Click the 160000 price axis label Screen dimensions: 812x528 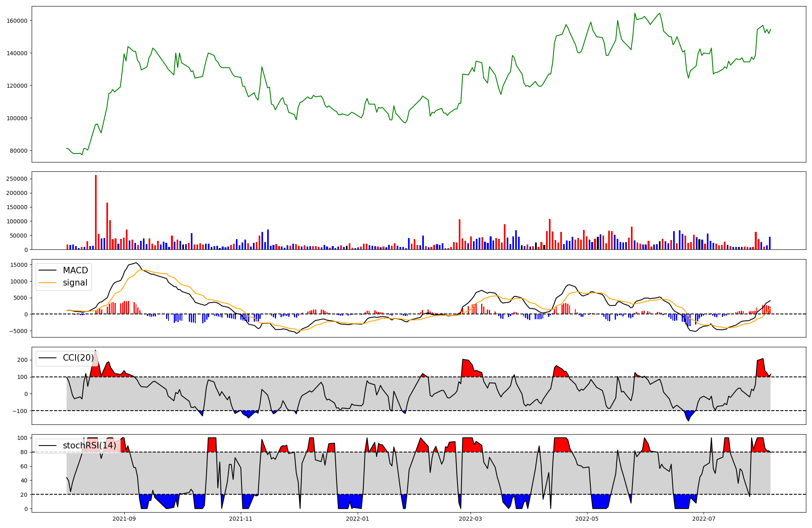[x=17, y=21]
